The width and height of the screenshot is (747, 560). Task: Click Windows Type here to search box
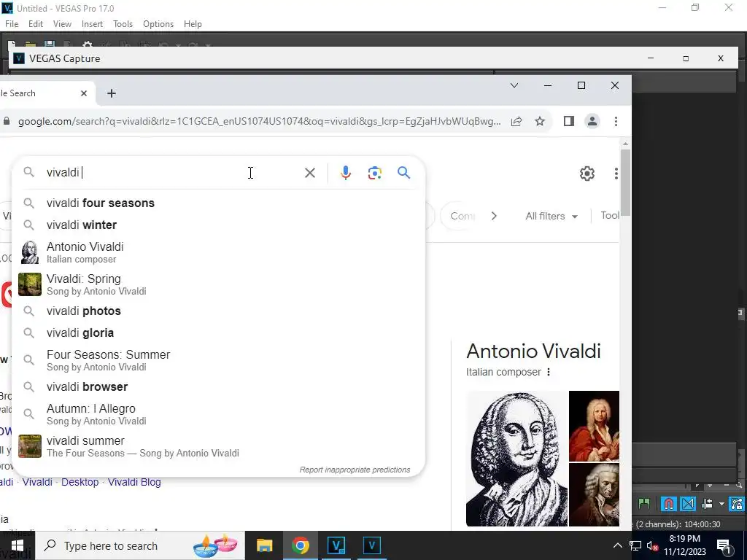[x=140, y=545]
